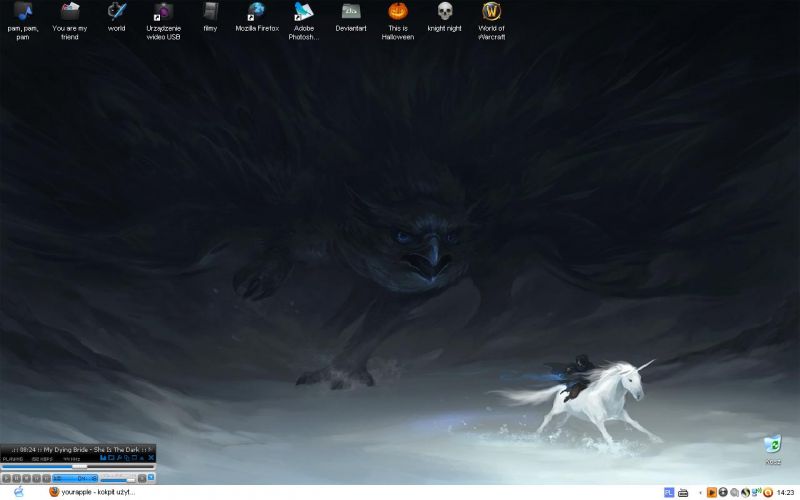This screenshot has width=800, height=500.
Task: Close the music player with X
Action: [x=151, y=458]
